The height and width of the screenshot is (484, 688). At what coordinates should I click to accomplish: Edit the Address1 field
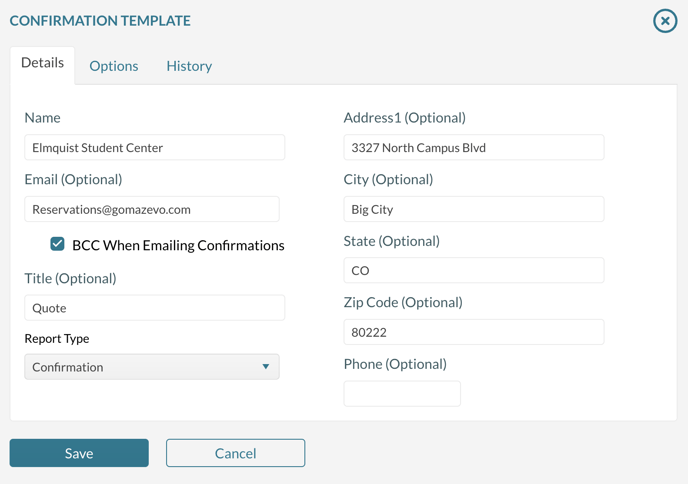[473, 147]
